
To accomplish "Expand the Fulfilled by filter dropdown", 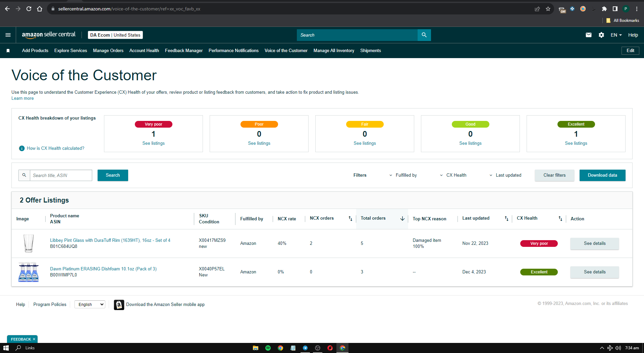I will pos(403,175).
